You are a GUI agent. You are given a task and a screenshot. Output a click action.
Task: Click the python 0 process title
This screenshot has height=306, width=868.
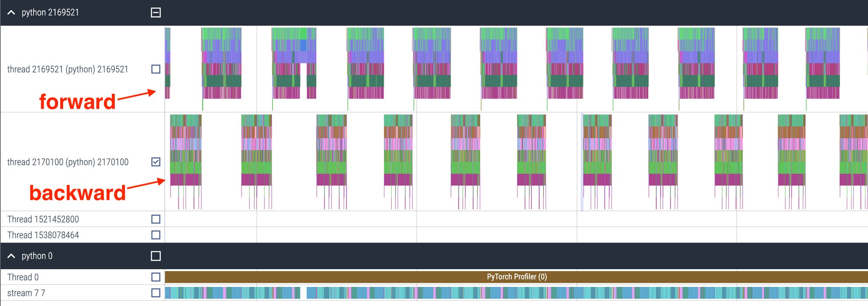point(37,256)
